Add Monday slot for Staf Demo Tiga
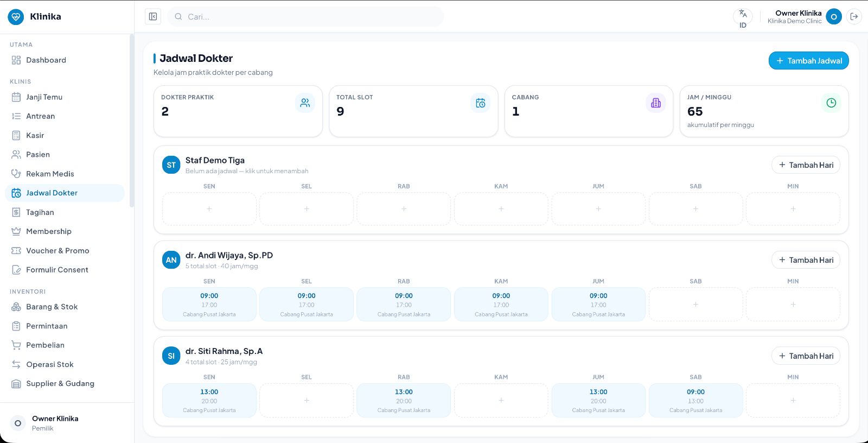 209,209
